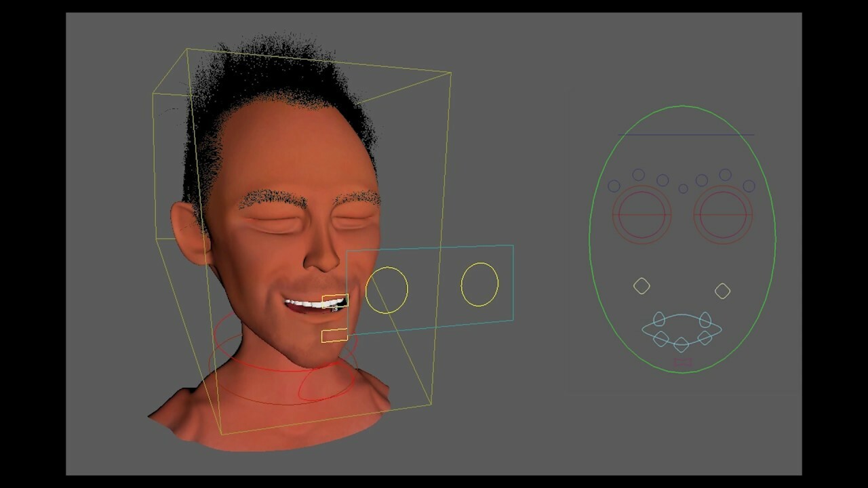The image size is (868, 488).
Task: Select the right yellow eye aim circle
Action: pyautogui.click(x=479, y=284)
